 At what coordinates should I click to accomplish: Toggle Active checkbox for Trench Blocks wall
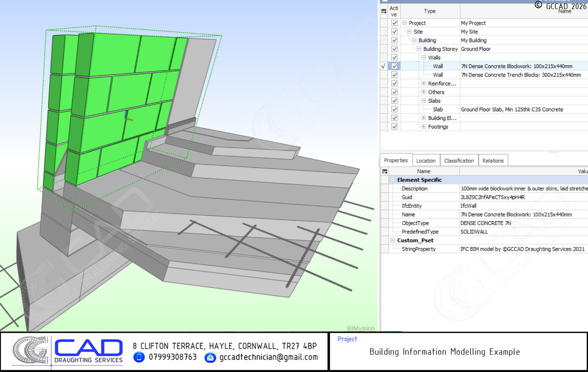(394, 75)
